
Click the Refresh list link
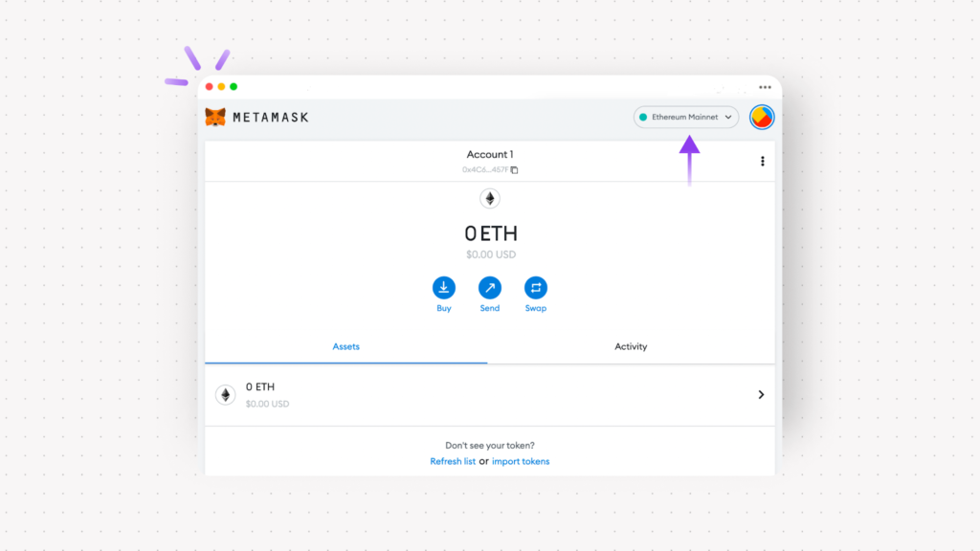(x=453, y=461)
